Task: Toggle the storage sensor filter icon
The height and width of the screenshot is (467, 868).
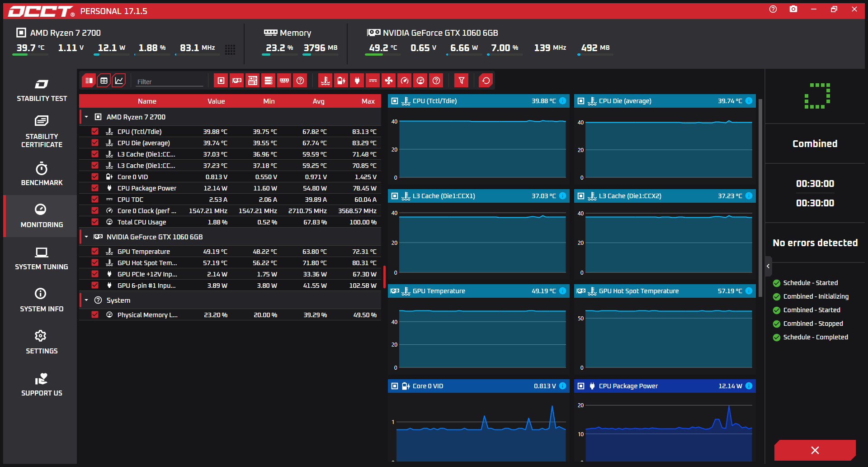Action: 269,81
